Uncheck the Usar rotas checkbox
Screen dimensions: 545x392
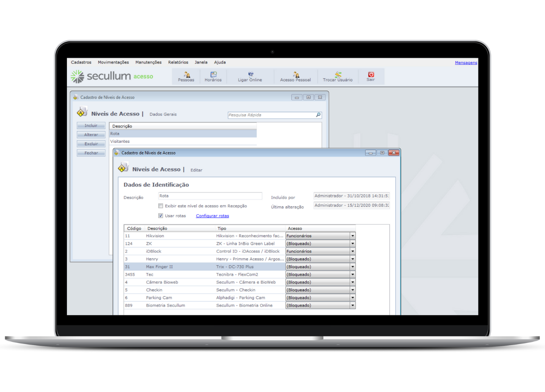coord(161,216)
